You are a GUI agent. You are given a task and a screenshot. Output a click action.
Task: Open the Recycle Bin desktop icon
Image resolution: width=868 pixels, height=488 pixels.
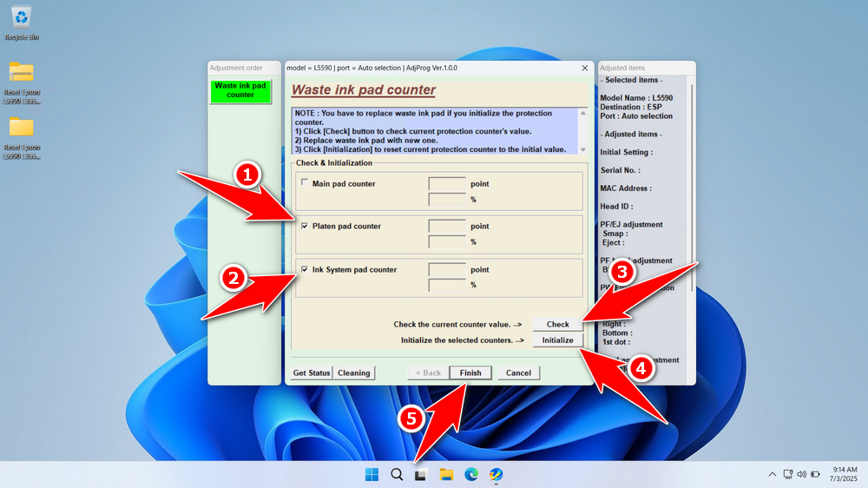(21, 23)
